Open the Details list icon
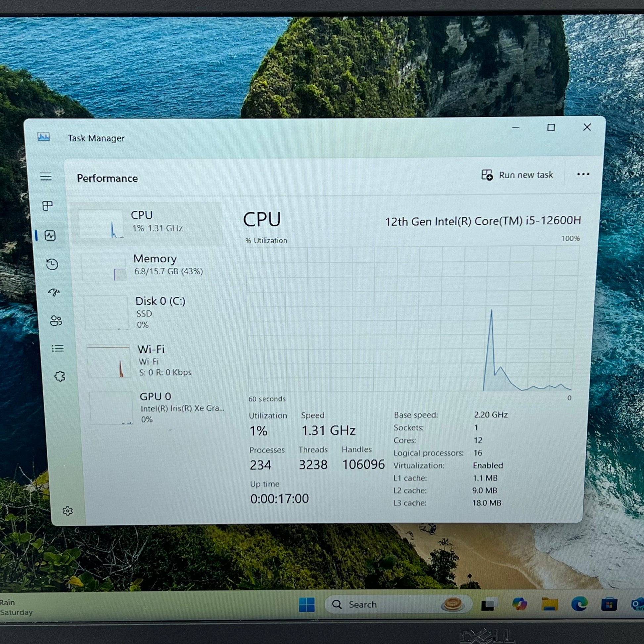Viewport: 644px width, 644px height. coord(58,349)
